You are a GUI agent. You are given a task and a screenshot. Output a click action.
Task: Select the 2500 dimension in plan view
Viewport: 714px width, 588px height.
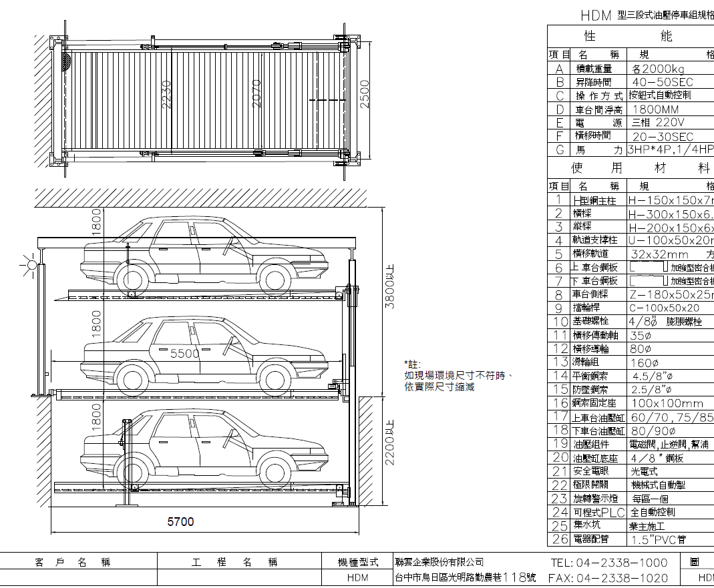pos(364,97)
